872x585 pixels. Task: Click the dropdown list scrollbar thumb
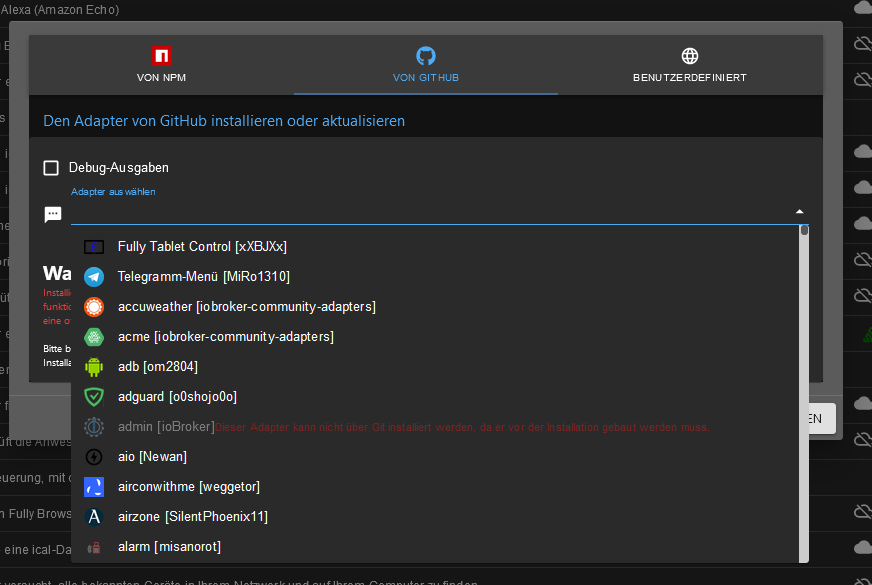point(804,230)
